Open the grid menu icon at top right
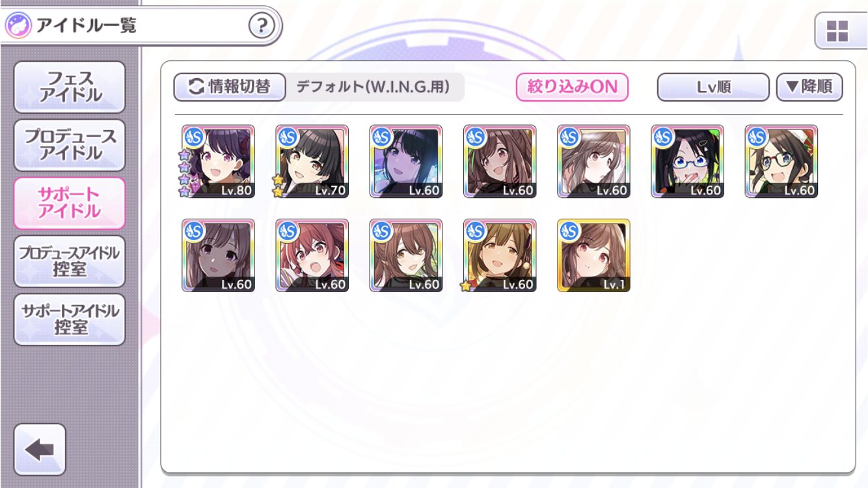 pos(837,31)
